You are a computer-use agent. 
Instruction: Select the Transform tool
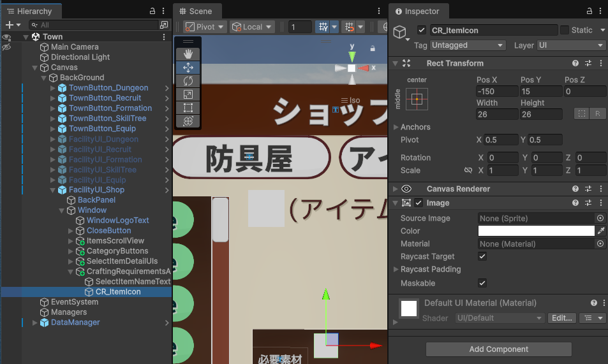click(x=188, y=121)
